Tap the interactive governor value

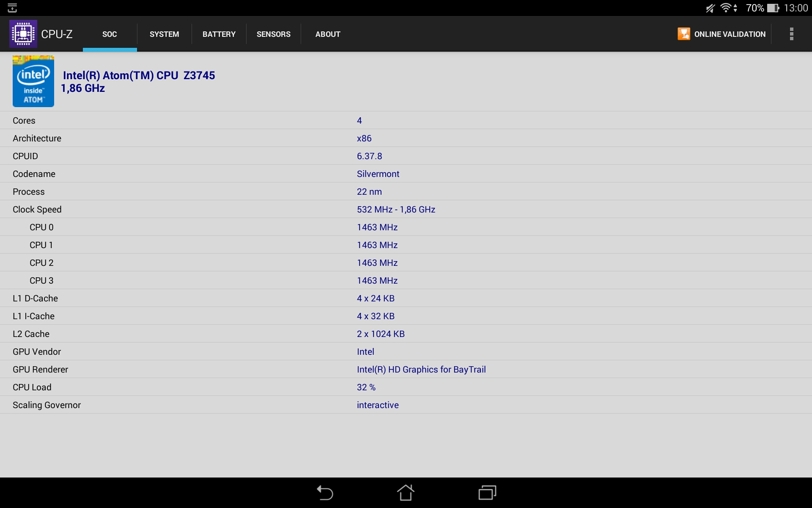coord(378,405)
